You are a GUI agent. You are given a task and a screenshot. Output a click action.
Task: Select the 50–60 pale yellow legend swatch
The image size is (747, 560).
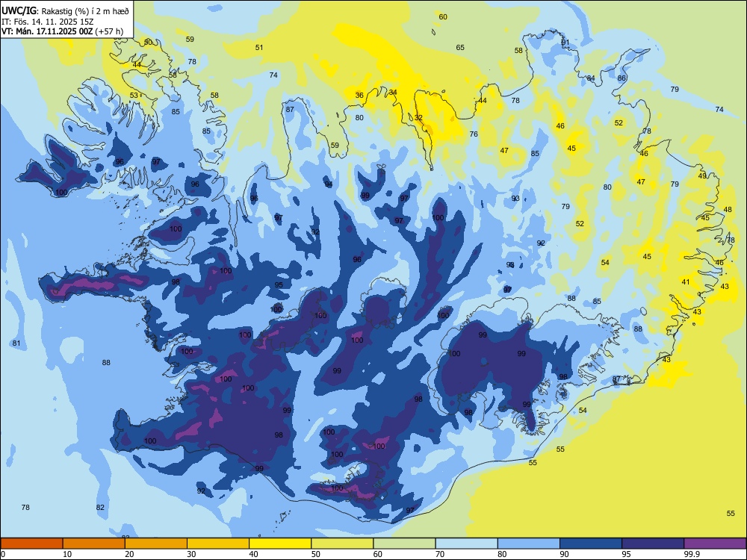pos(342,544)
